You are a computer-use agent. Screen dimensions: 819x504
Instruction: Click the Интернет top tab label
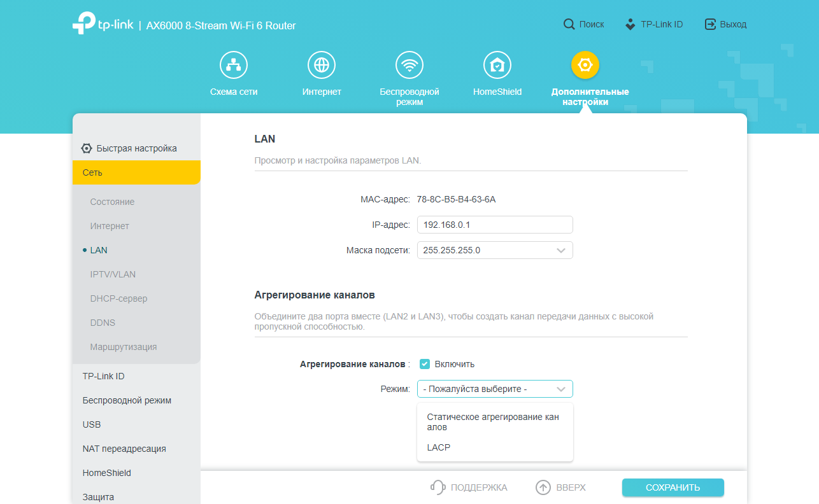(x=322, y=92)
